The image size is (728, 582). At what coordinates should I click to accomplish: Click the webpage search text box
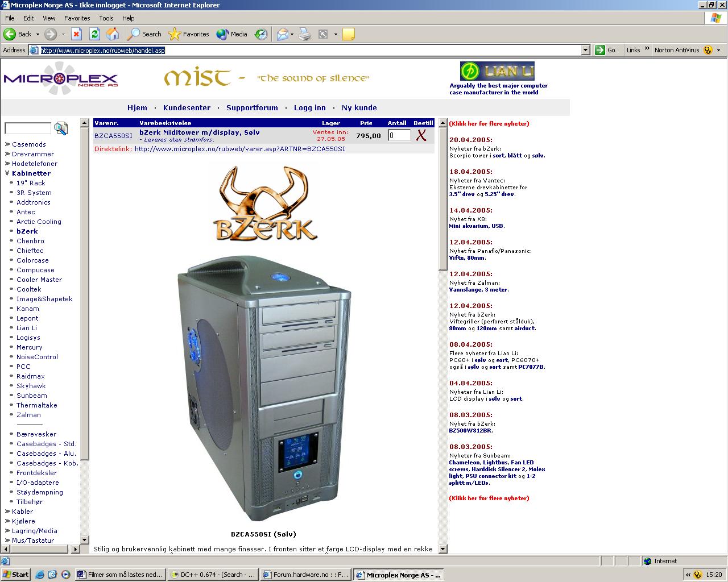coord(28,128)
